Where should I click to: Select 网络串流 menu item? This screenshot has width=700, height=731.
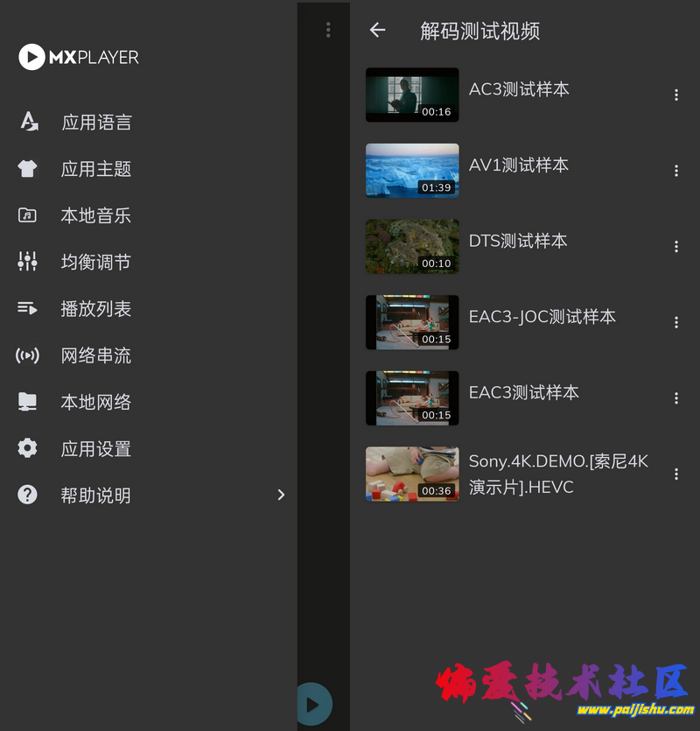click(x=95, y=355)
